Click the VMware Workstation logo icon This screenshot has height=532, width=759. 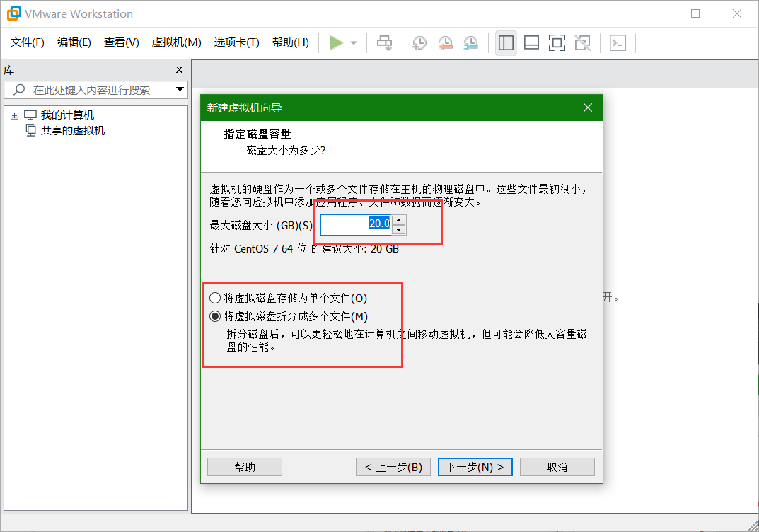pyautogui.click(x=14, y=13)
